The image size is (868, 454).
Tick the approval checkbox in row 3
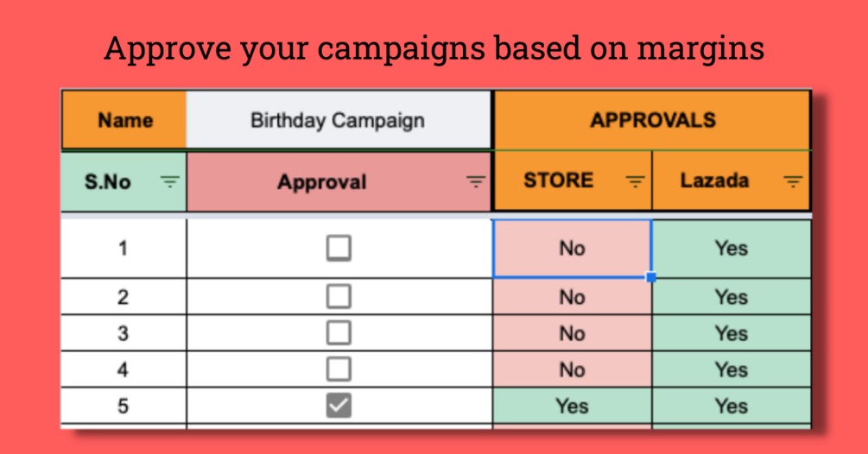tap(339, 333)
